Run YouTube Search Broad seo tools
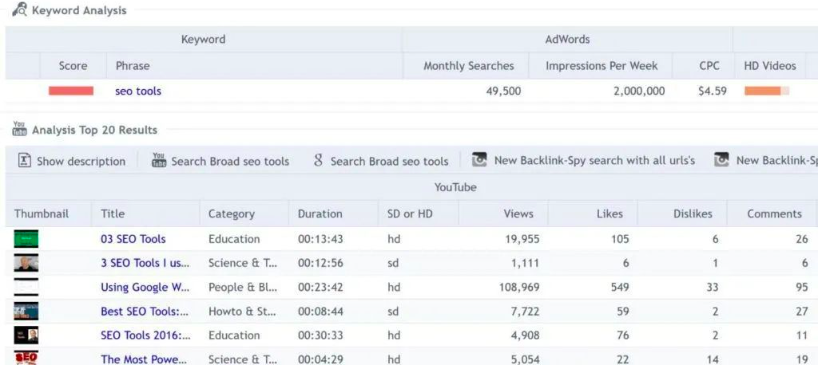Image resolution: width=821 pixels, height=378 pixels. (230, 161)
